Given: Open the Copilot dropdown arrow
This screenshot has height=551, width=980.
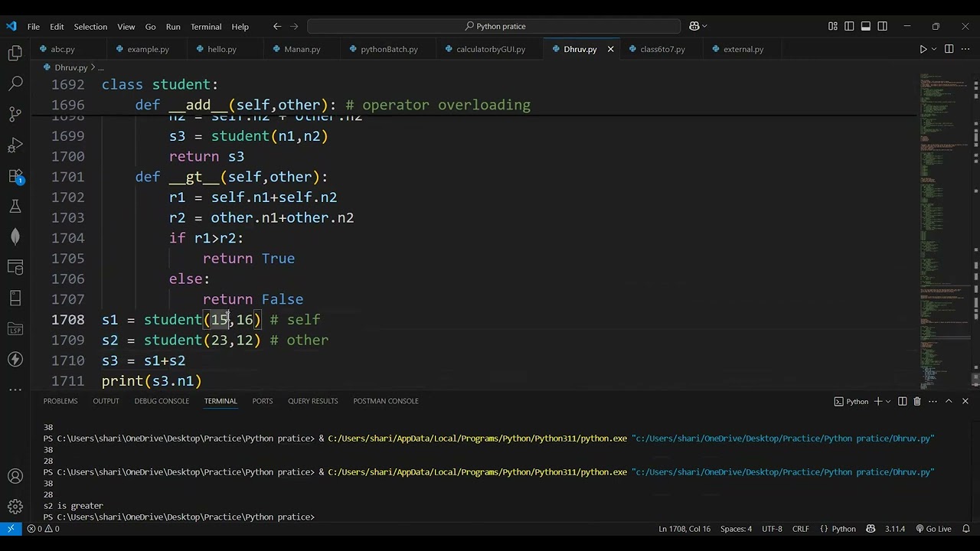Looking at the screenshot, I should [704, 26].
